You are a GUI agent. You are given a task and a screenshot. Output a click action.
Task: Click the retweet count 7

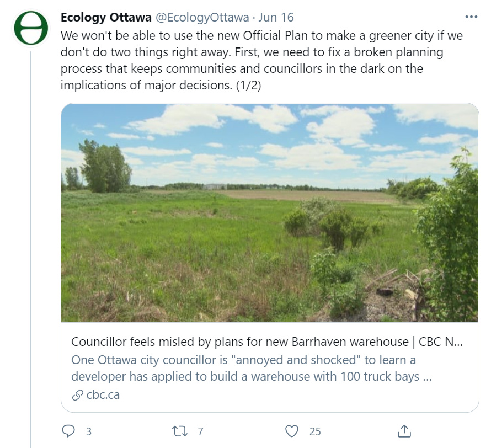pos(201,431)
